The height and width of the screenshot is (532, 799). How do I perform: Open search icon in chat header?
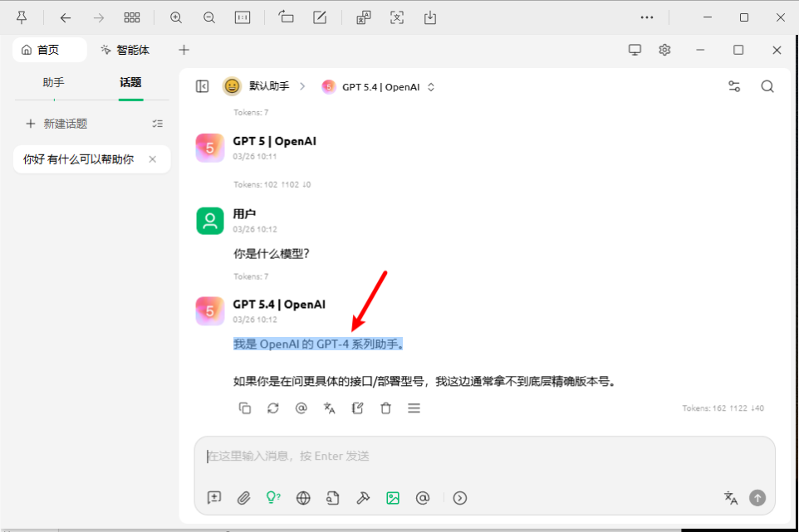point(767,86)
